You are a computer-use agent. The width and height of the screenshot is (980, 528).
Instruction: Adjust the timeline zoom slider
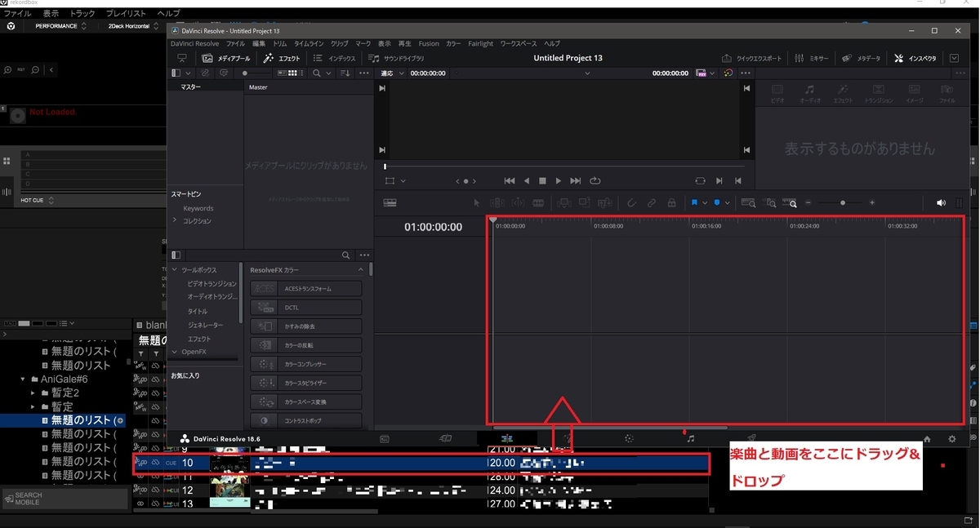[x=843, y=202]
